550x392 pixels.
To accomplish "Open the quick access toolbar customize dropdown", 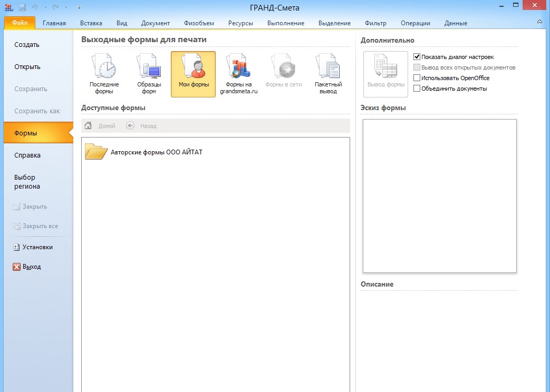I will click(x=79, y=7).
